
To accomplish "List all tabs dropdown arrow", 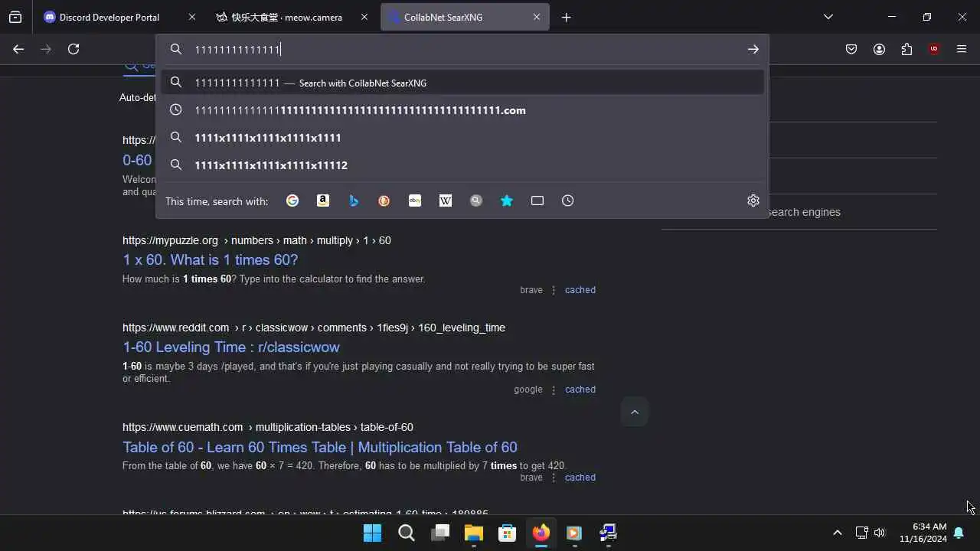I will 828,17.
